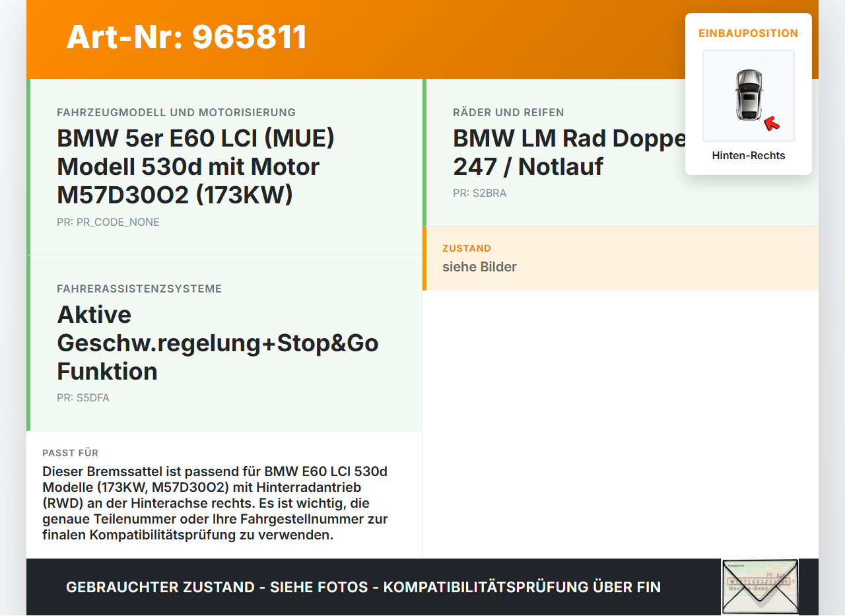Click the 'PR: PR_CODE_NONE' code

108,222
